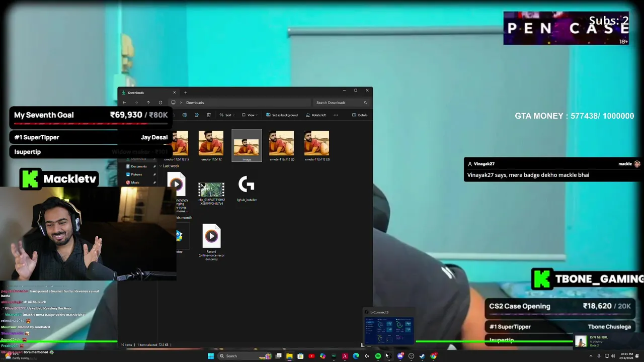This screenshot has width=644, height=362.
Task: Open Documents in Explorer sidebar
Action: [x=138, y=166]
